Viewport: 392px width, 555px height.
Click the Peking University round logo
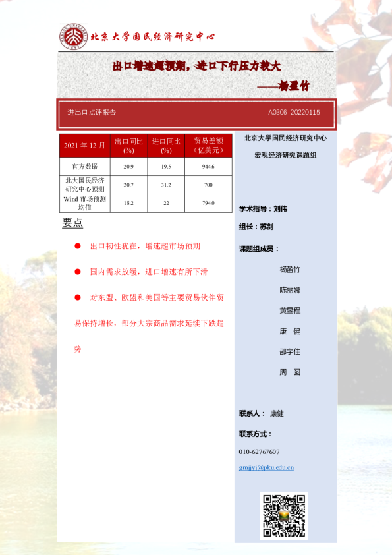pos(73,36)
